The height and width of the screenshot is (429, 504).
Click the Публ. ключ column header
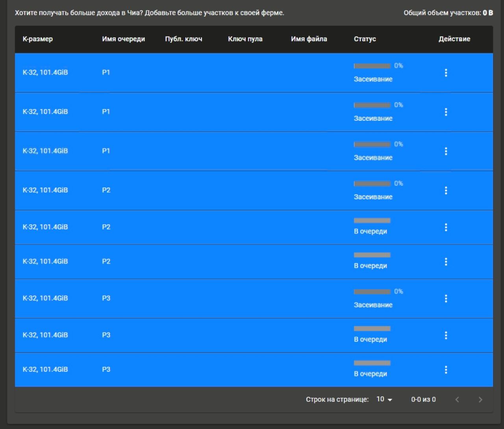pos(183,39)
